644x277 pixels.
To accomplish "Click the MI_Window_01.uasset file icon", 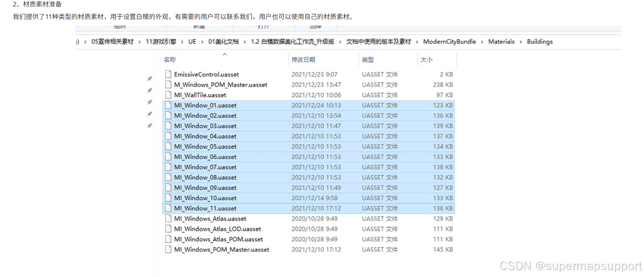I will point(169,105).
